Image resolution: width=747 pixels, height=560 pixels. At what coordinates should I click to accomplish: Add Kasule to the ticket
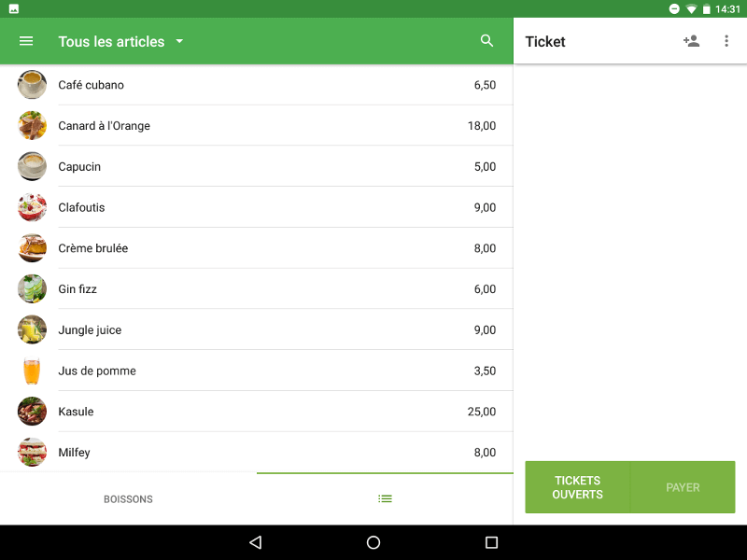(x=261, y=412)
